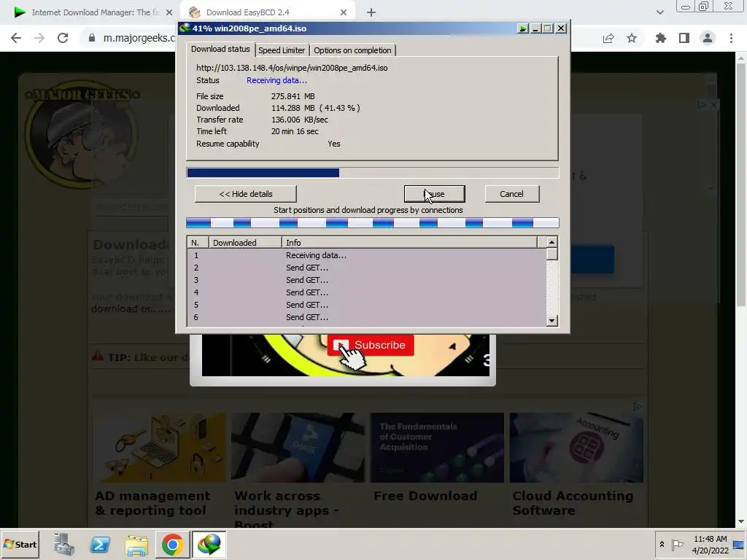Select the Download status tab

tap(220, 49)
